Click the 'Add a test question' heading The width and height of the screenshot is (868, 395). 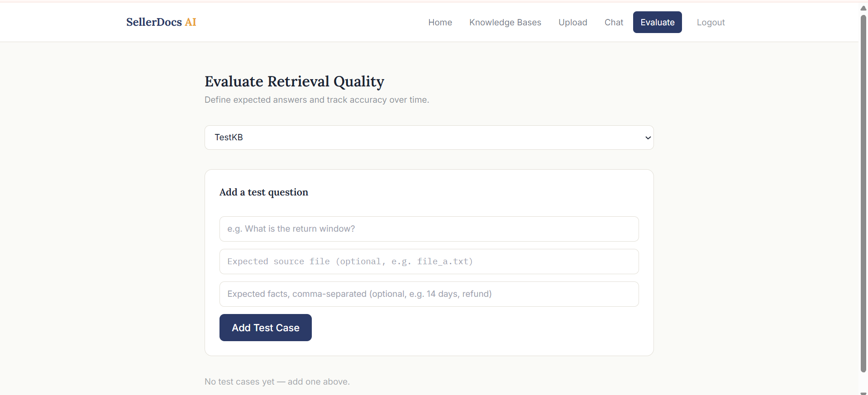coord(264,192)
